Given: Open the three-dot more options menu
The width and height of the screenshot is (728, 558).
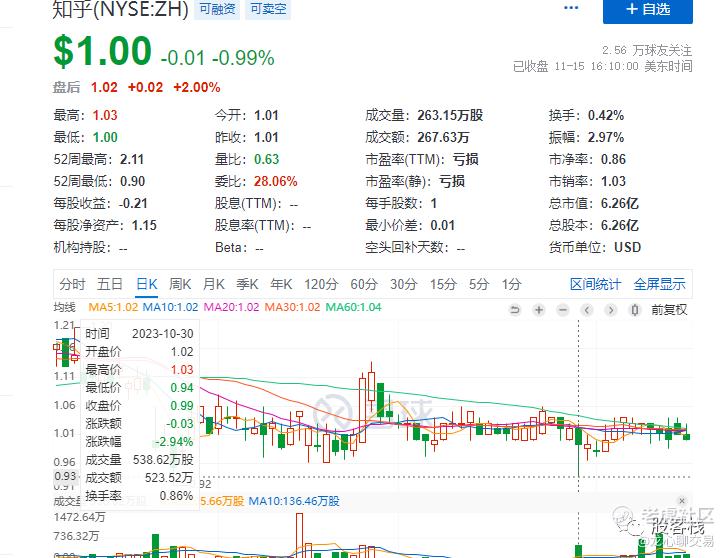Looking at the screenshot, I should (571, 8).
